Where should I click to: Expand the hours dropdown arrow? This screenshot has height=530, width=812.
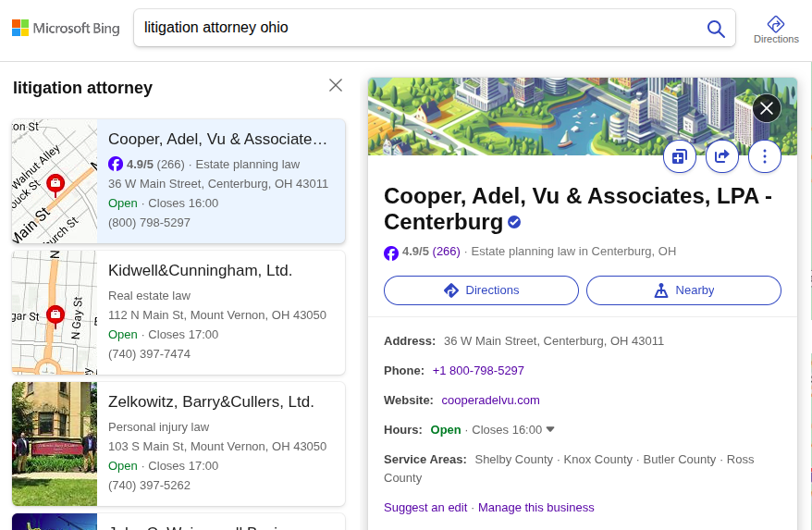tap(550, 429)
